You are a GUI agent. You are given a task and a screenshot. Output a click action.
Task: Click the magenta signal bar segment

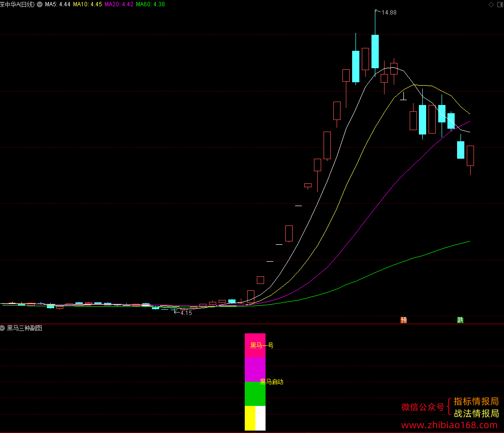(255, 370)
